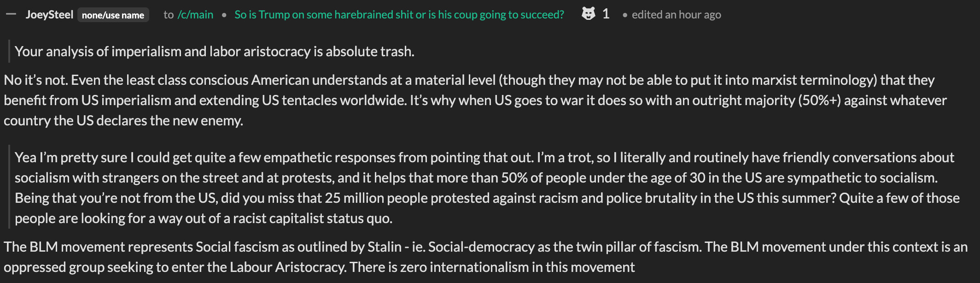
Task: Collapse the JoeySteel comment with dash icon
Action: [11, 14]
